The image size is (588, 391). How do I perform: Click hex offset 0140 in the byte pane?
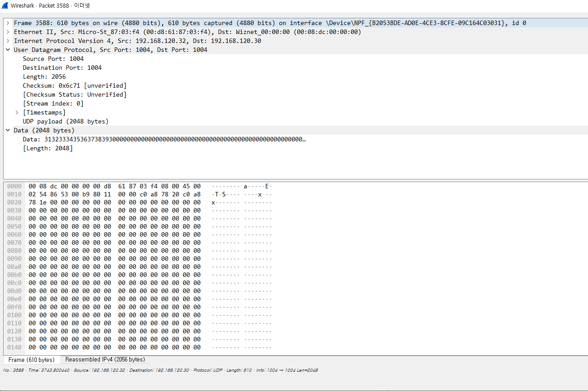pyautogui.click(x=14, y=347)
